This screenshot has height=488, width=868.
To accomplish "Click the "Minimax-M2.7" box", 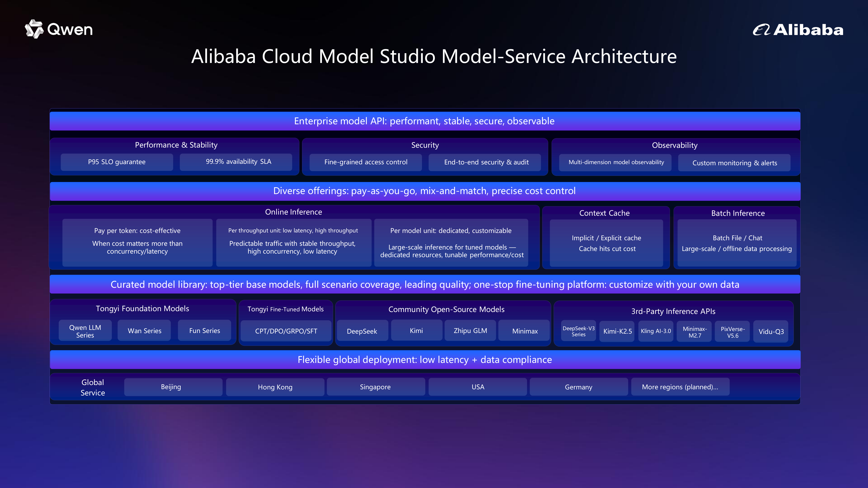I will 694,332.
